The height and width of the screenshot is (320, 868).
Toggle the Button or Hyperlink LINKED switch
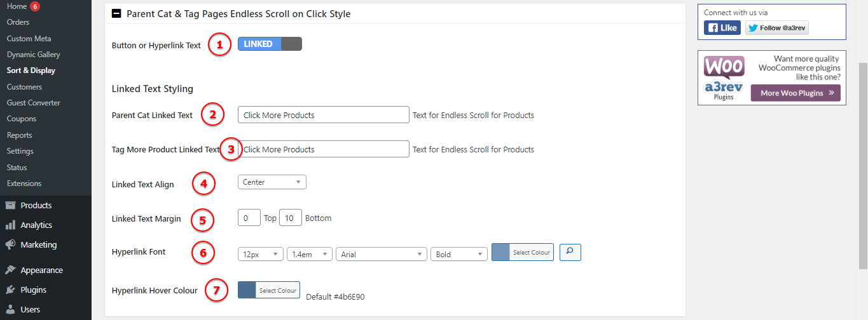click(x=270, y=44)
